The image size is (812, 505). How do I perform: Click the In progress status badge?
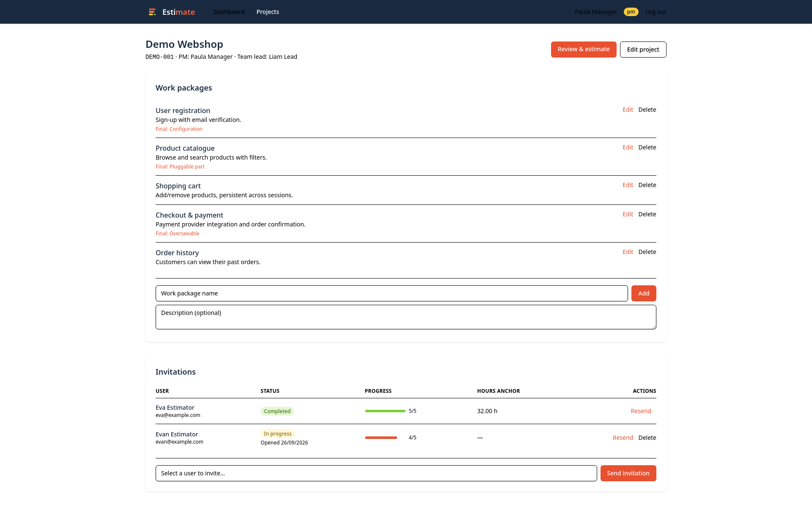click(x=277, y=433)
